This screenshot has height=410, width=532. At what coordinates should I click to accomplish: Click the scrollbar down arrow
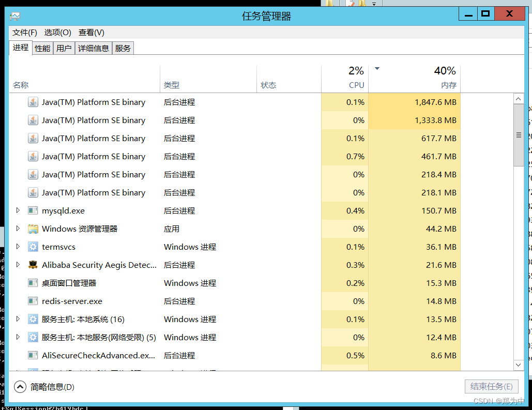pyautogui.click(x=519, y=365)
